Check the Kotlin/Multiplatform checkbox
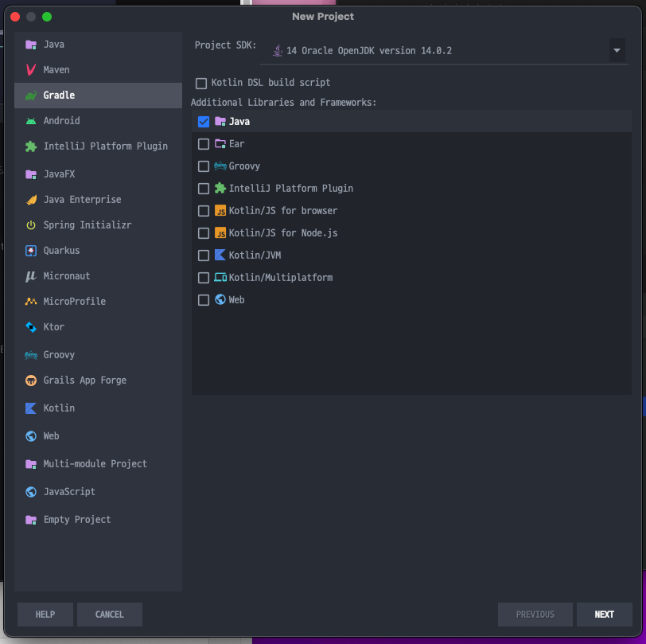This screenshot has width=646, height=644. [x=204, y=278]
